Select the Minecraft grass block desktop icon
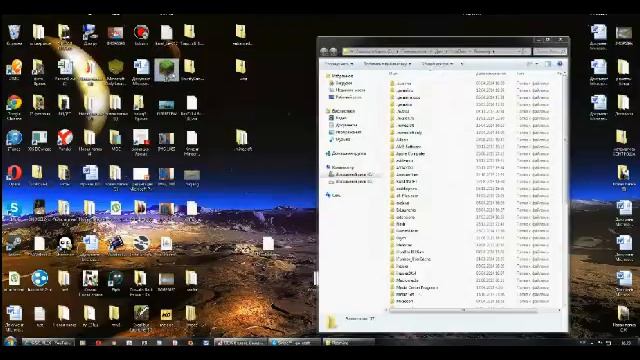 click(167, 70)
